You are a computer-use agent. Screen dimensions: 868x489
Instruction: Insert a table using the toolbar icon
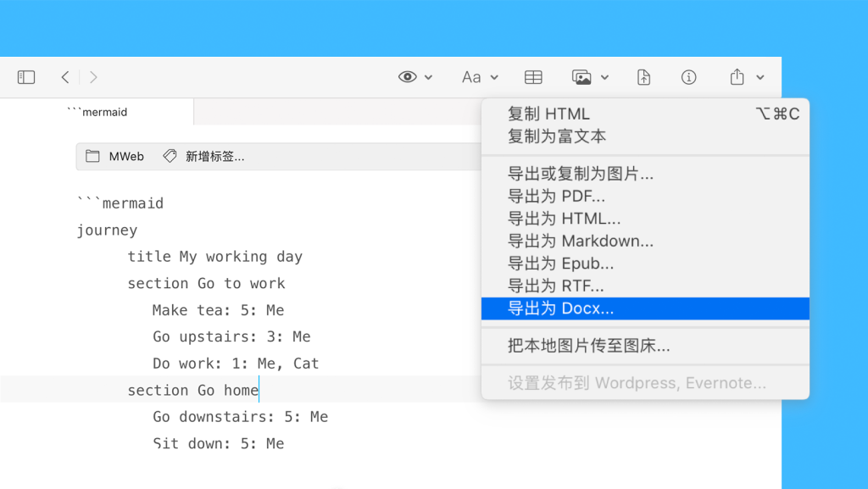click(x=533, y=77)
